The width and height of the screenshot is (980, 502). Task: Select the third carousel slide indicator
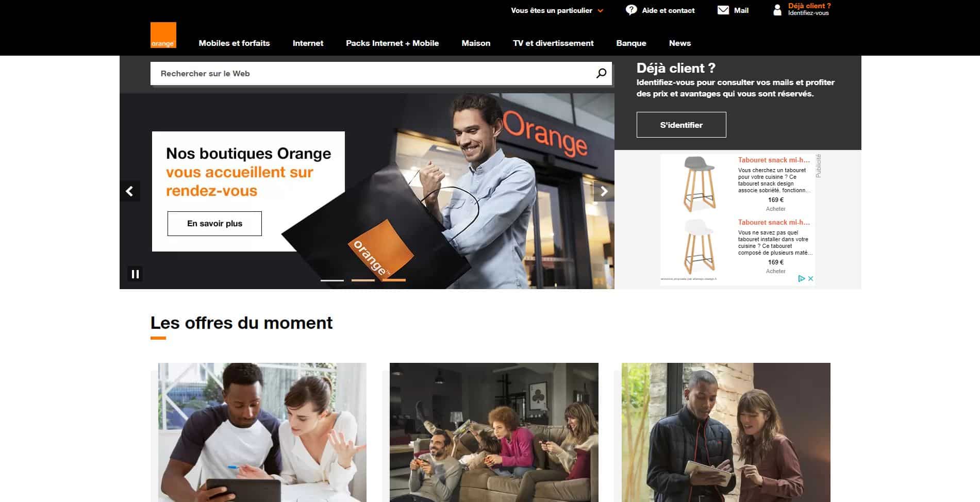[394, 280]
